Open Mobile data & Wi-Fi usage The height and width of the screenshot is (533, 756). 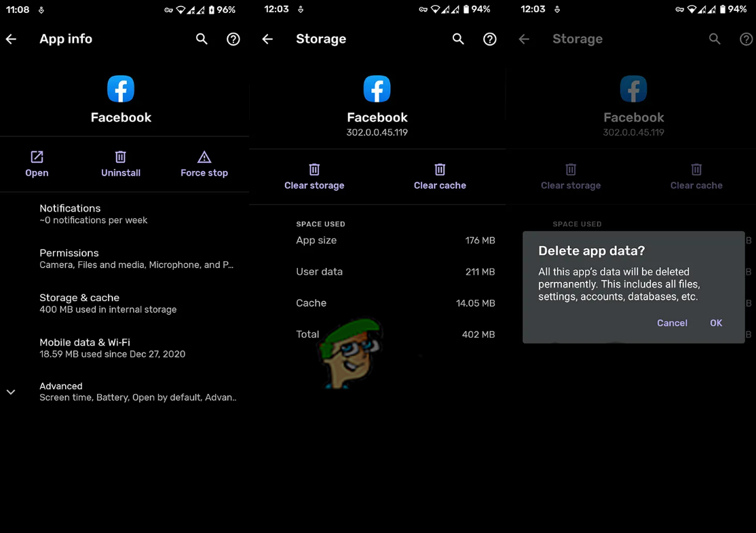click(124, 348)
